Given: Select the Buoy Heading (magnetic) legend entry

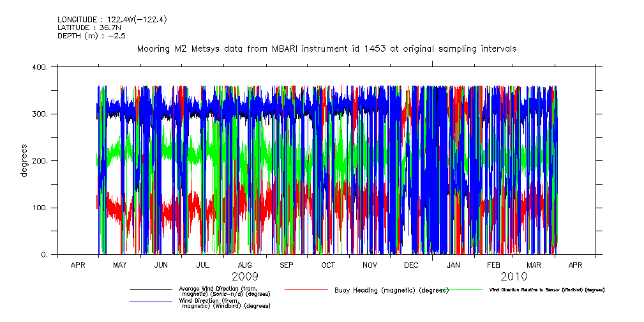Looking at the screenshot, I should pyautogui.click(x=391, y=290).
